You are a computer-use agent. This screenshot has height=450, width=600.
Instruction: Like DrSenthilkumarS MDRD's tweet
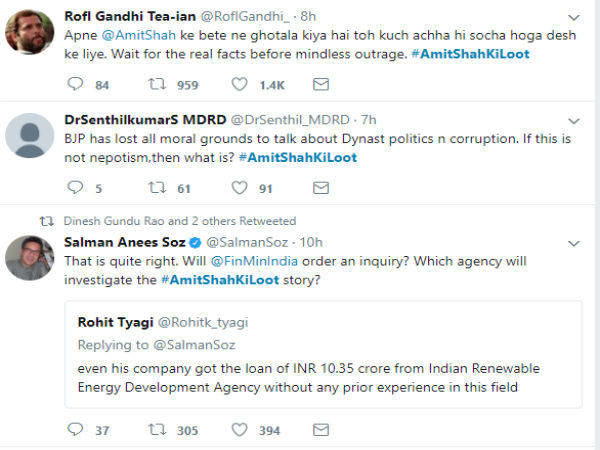240,188
